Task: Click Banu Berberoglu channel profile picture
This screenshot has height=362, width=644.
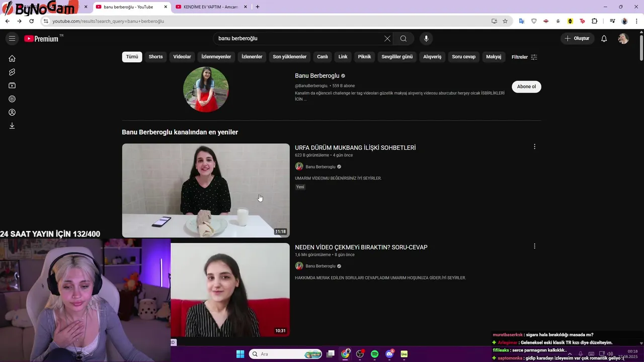Action: [206, 89]
